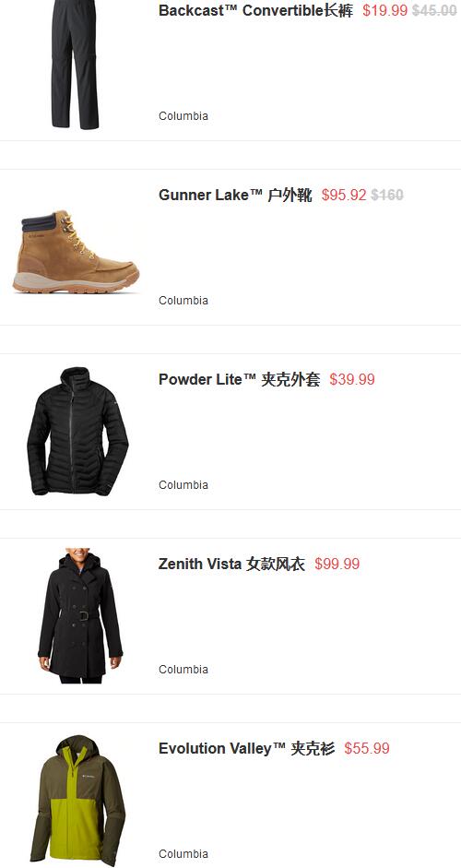
Task: Click the Backcast™ Convertible长裤 title
Action: tap(255, 10)
